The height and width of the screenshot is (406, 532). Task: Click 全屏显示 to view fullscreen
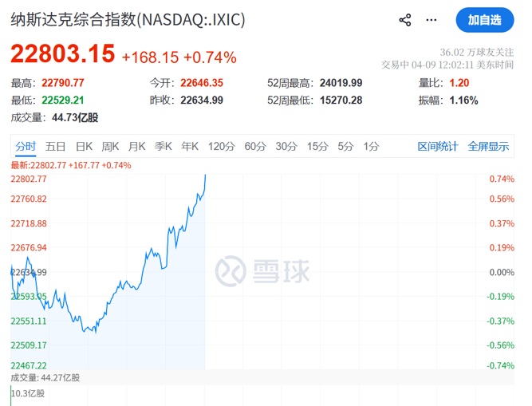(488, 146)
